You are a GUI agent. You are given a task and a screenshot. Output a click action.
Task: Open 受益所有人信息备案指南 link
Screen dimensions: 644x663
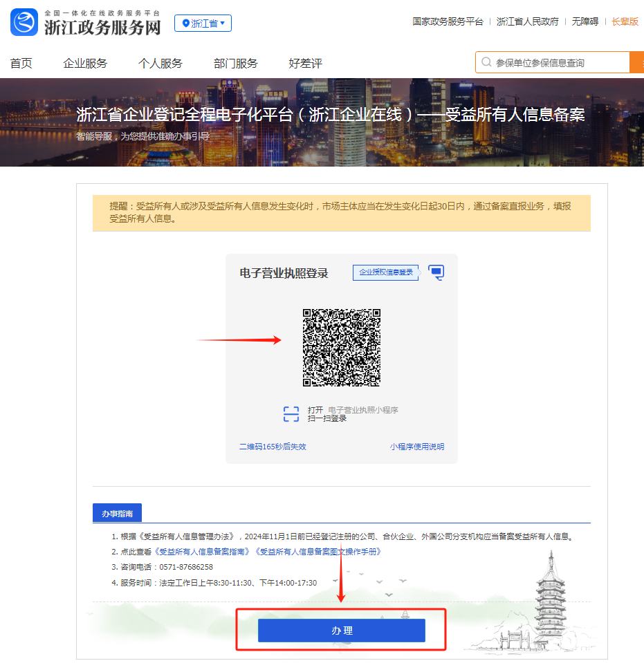203,552
